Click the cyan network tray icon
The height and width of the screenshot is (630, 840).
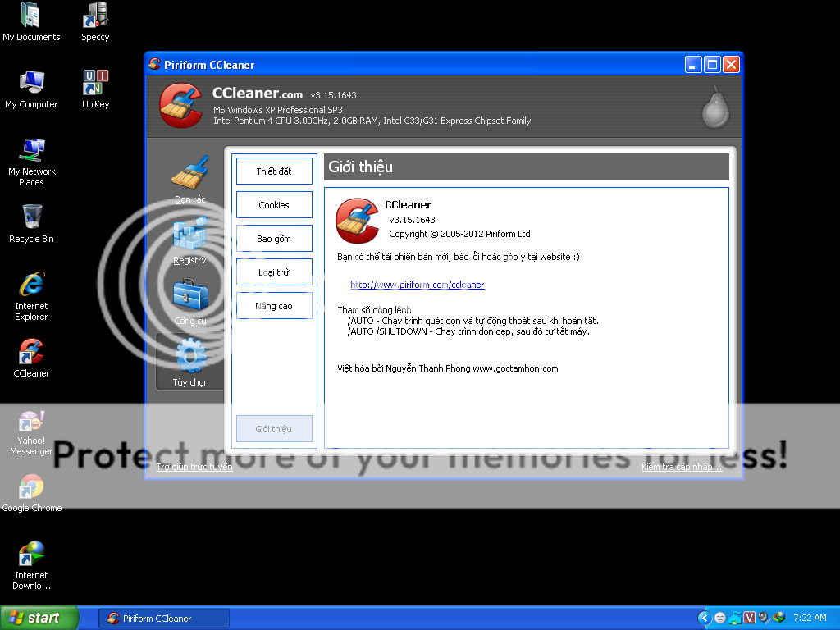[734, 618]
